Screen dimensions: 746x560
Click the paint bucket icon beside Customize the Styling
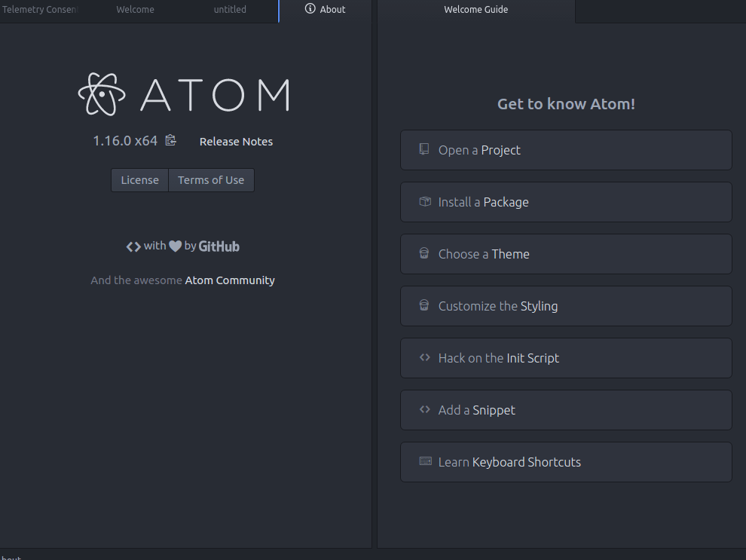click(x=424, y=305)
